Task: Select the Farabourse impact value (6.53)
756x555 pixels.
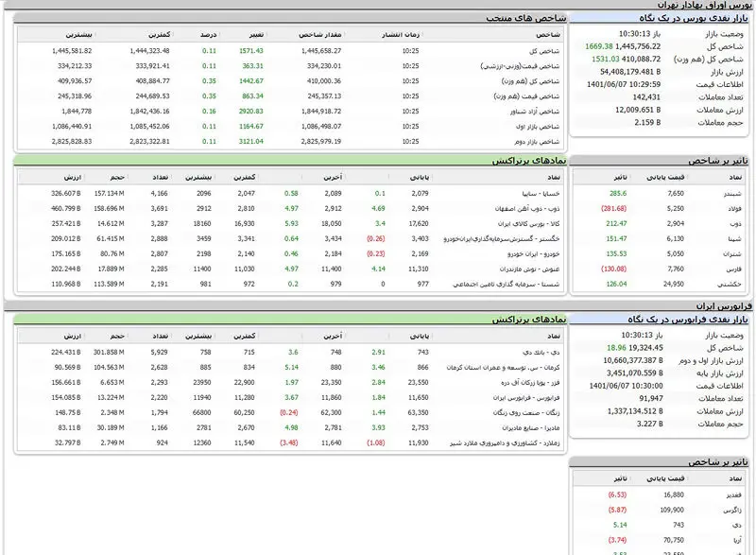Action: click(617, 494)
